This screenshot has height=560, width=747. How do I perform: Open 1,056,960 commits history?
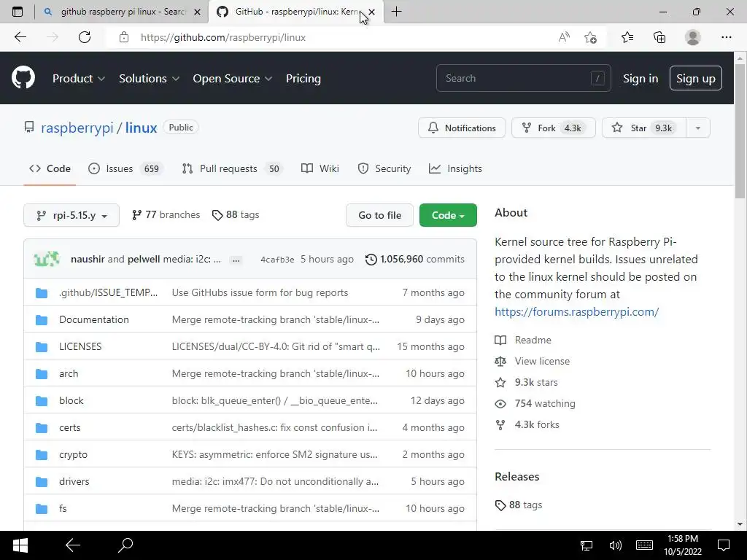[415, 259]
